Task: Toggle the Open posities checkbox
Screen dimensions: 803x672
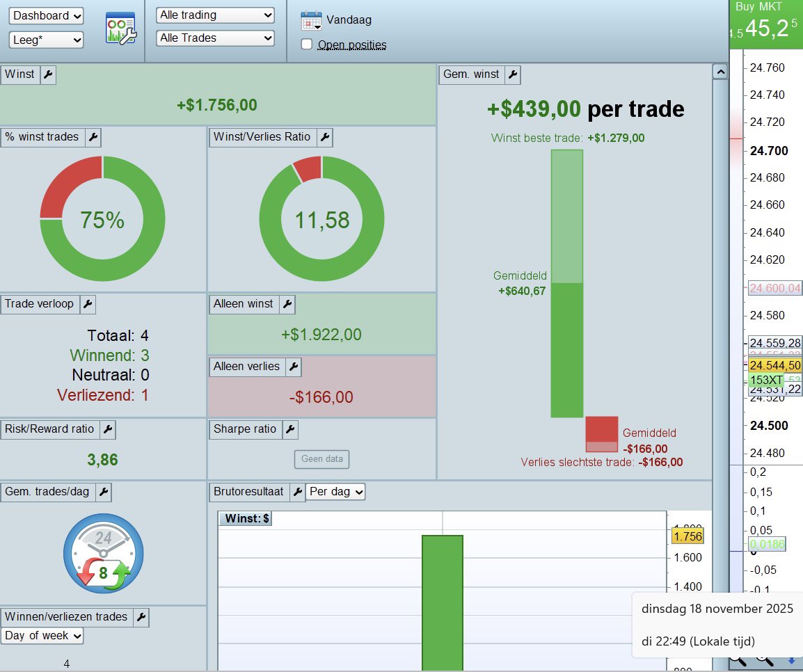Action: tap(307, 45)
